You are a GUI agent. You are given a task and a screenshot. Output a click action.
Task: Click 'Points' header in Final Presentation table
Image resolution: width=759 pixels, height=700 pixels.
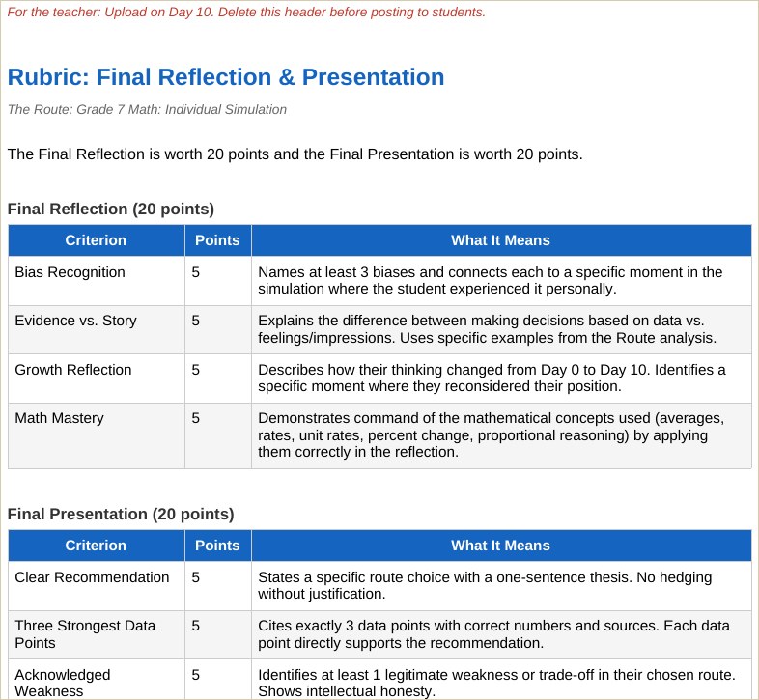(217, 546)
